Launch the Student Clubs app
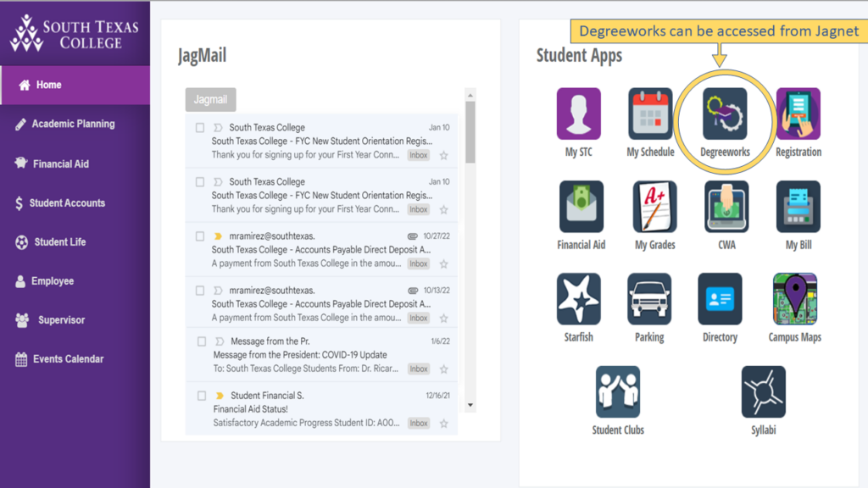Viewport: 868px width, 488px height. pyautogui.click(x=618, y=391)
